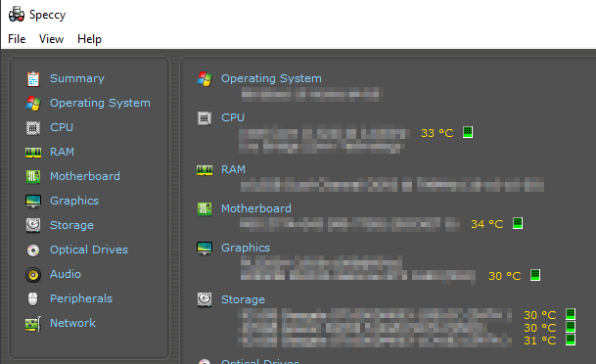
Task: Click the CPU heading link in summary
Action: [x=233, y=117]
